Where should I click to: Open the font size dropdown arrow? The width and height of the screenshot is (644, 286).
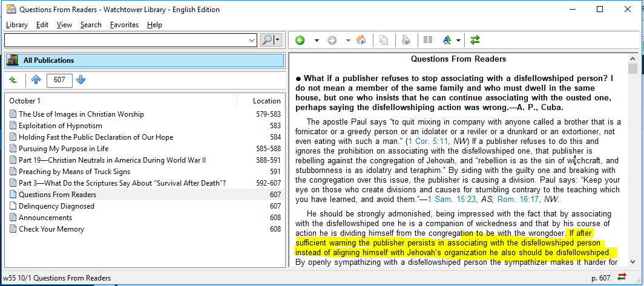(x=459, y=41)
